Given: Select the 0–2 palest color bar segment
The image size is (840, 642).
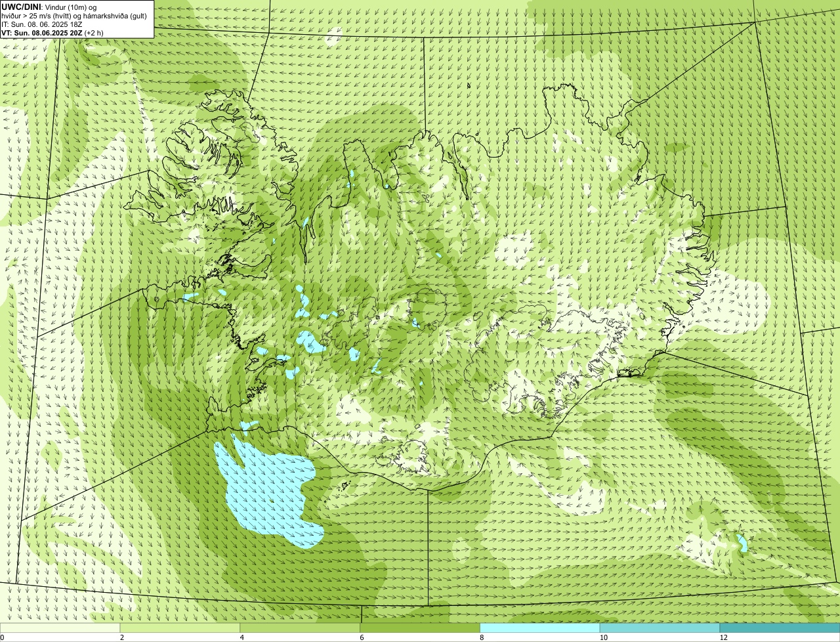Looking at the screenshot, I should tap(60, 628).
